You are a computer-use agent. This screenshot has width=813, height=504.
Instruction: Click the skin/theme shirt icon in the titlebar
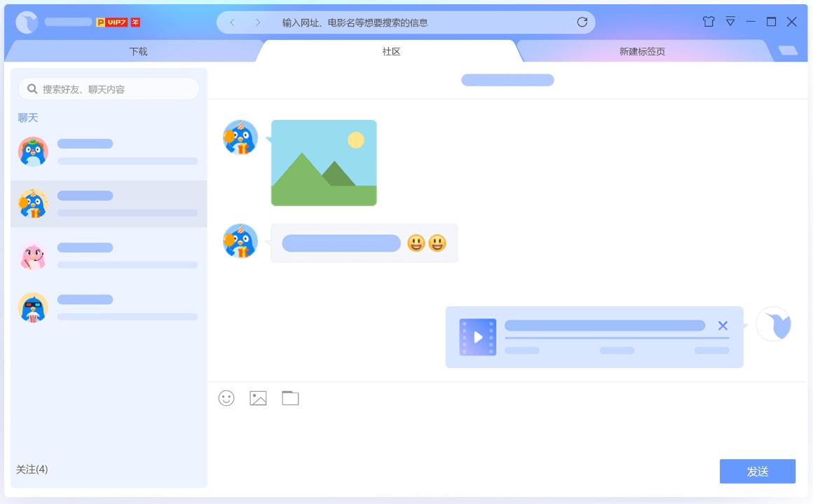click(709, 22)
